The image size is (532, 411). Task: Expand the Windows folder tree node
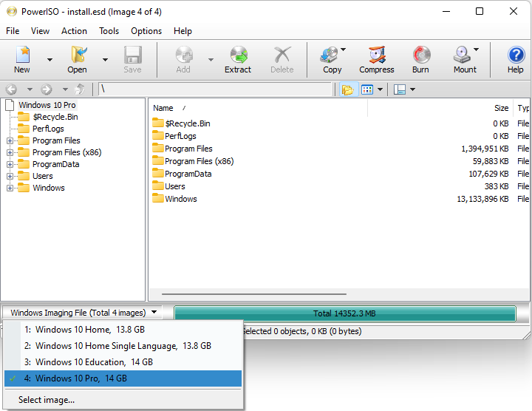click(x=10, y=188)
